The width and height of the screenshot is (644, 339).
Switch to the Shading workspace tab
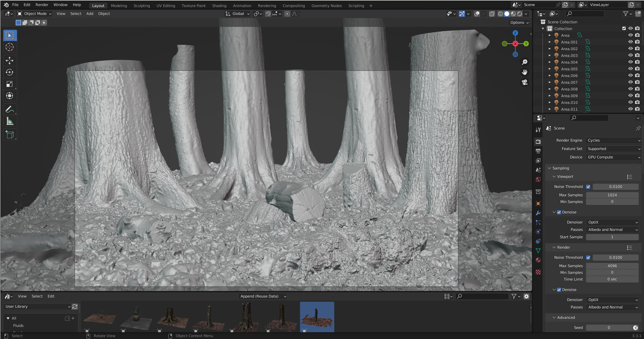coord(219,5)
